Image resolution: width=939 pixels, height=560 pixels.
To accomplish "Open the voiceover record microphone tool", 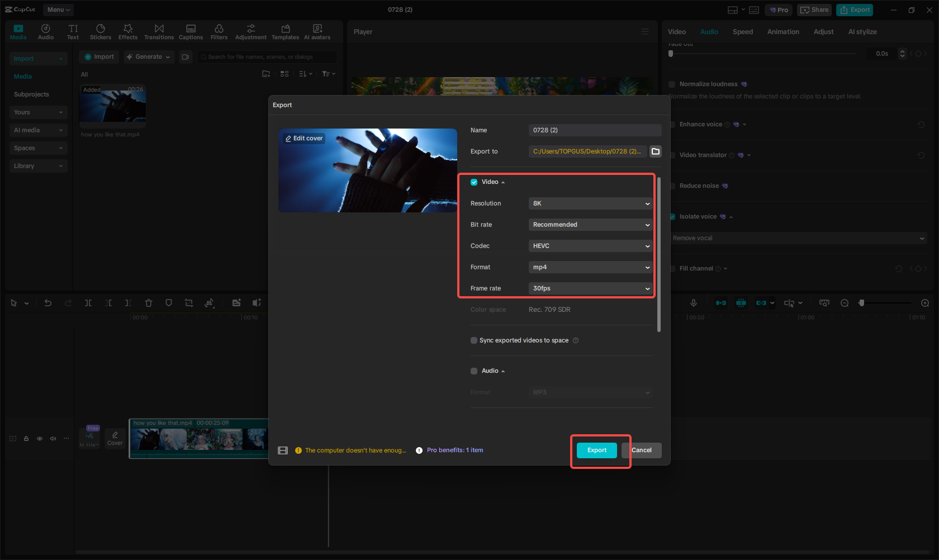I will tap(693, 302).
